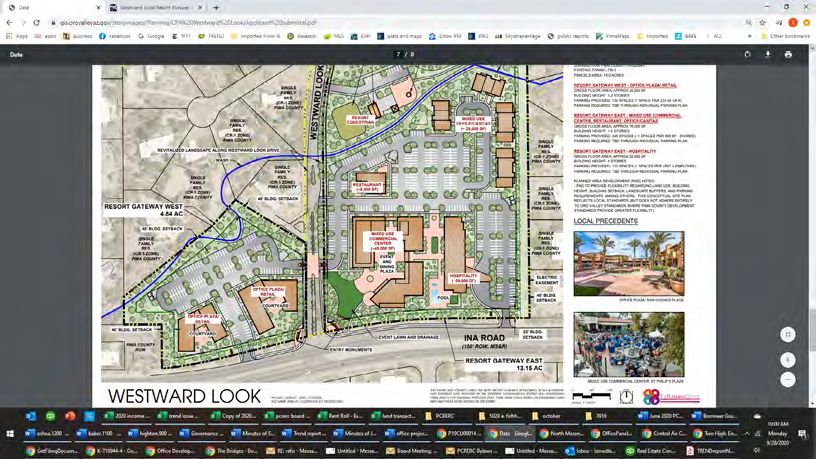The height and width of the screenshot is (459, 816).
Task: Open the october folder on taskbar
Action: [555, 416]
